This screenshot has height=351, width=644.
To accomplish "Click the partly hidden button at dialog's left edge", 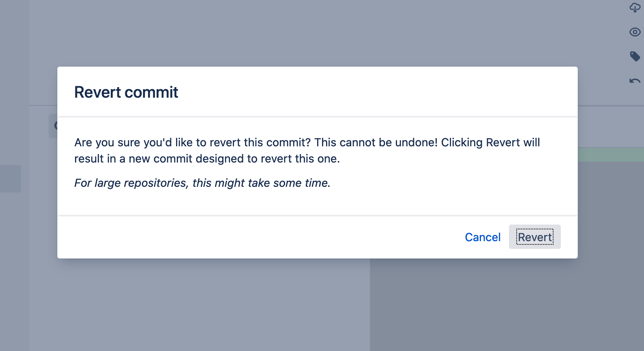I will (x=53, y=126).
